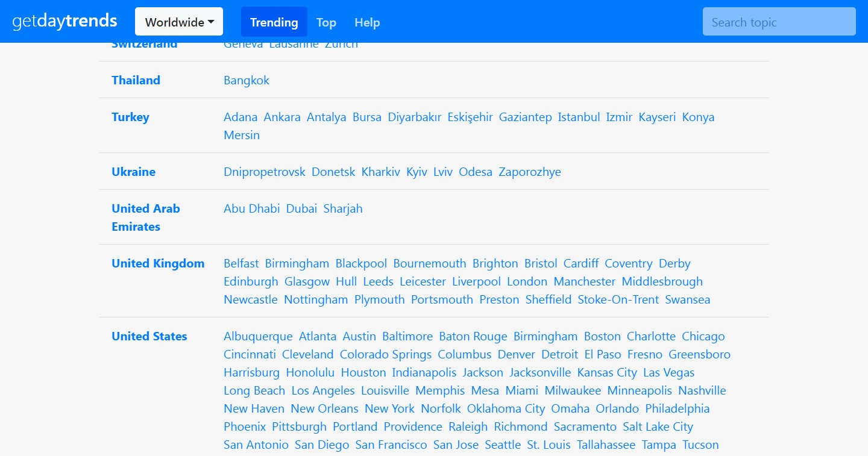Click the Ukraine country link
Screen dimensions: 868x456
tap(133, 172)
